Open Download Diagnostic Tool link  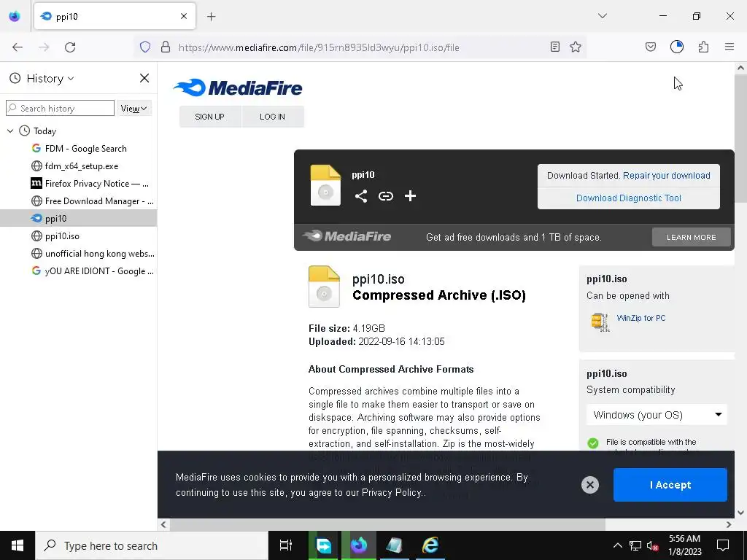tap(629, 198)
